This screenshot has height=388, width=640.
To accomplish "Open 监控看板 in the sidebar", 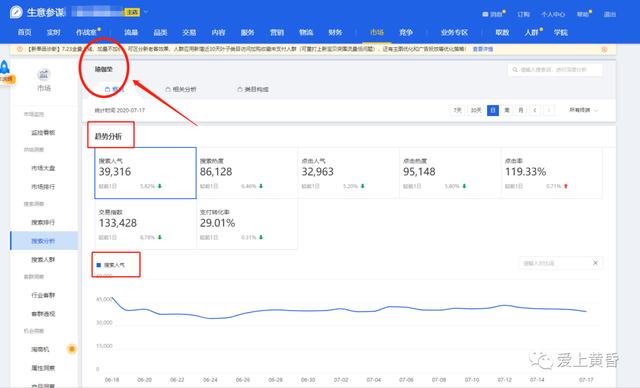I will (43, 133).
